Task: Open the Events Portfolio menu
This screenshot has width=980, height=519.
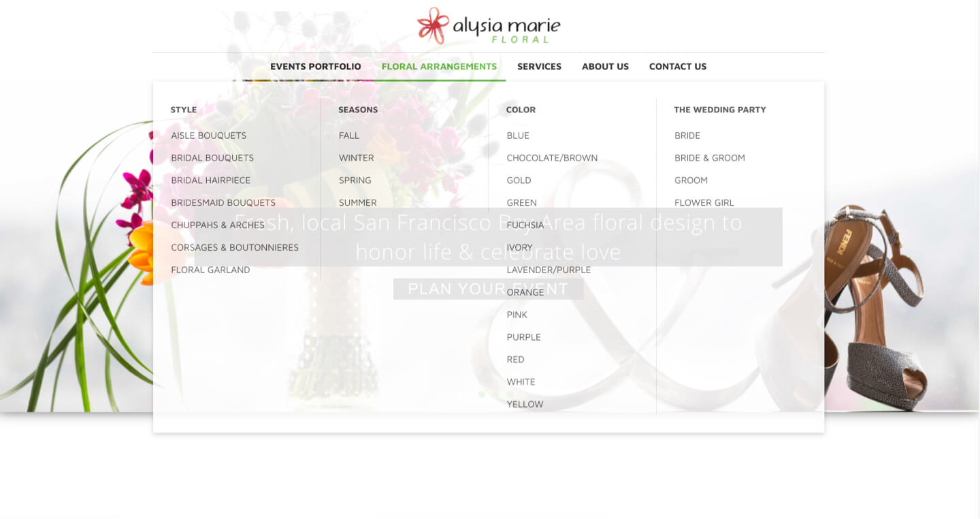Action: [316, 67]
